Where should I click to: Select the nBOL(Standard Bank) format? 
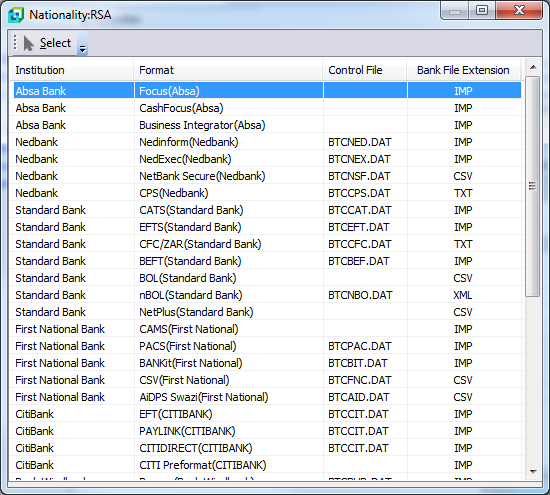(190, 295)
